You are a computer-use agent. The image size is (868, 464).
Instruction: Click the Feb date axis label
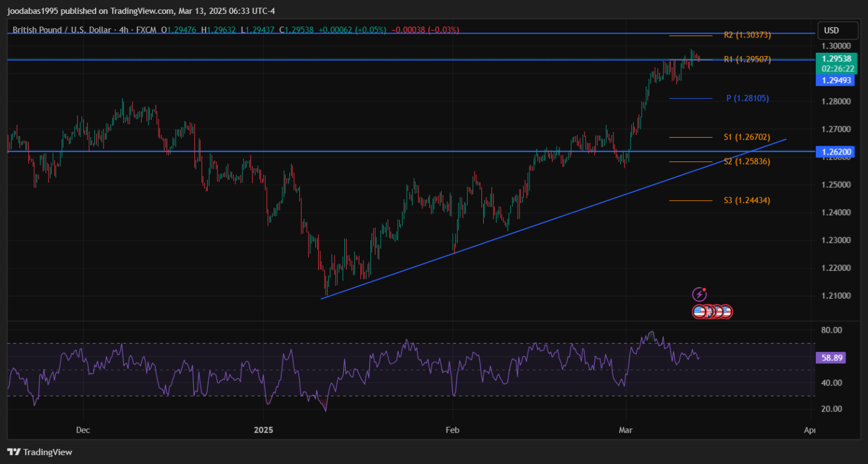pyautogui.click(x=452, y=430)
